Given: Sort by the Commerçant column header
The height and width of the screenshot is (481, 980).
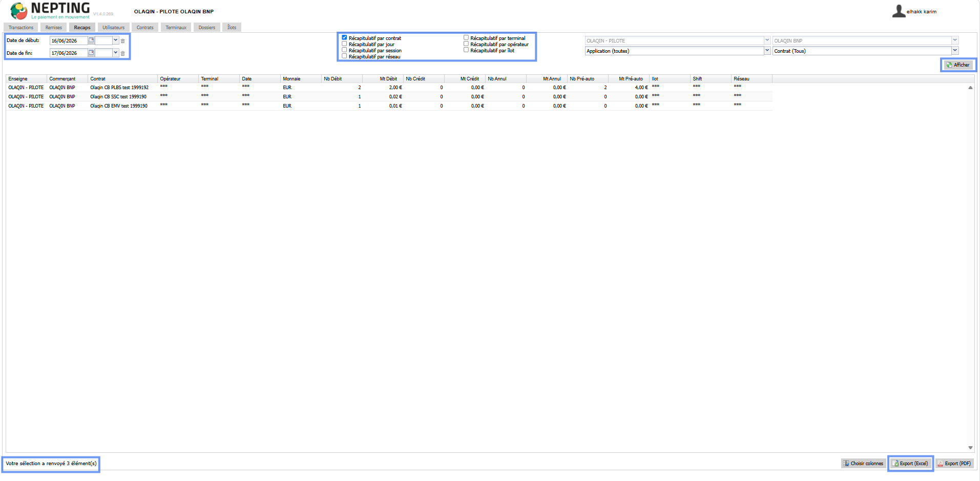Looking at the screenshot, I should point(68,79).
